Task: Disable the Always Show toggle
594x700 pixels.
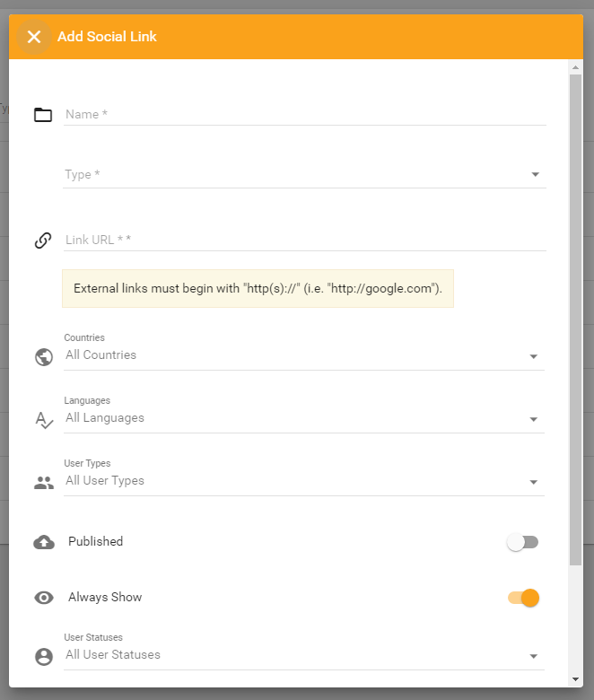Action: pyautogui.click(x=524, y=598)
